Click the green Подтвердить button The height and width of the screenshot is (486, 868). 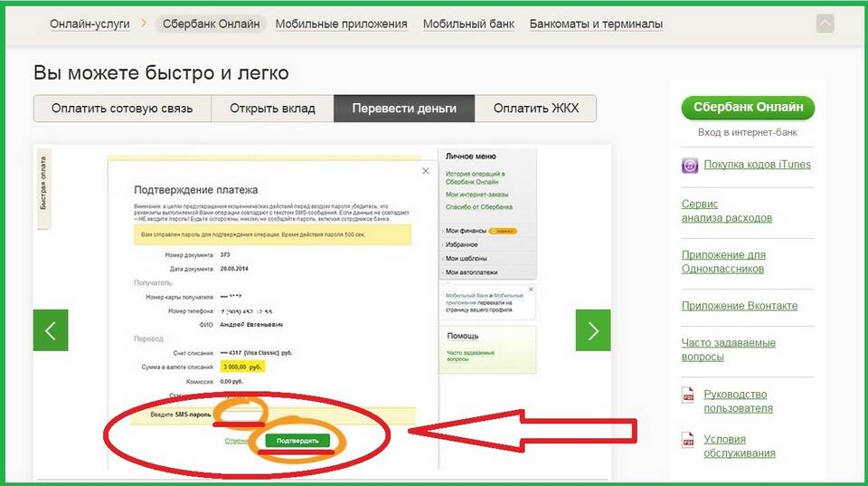click(x=297, y=441)
